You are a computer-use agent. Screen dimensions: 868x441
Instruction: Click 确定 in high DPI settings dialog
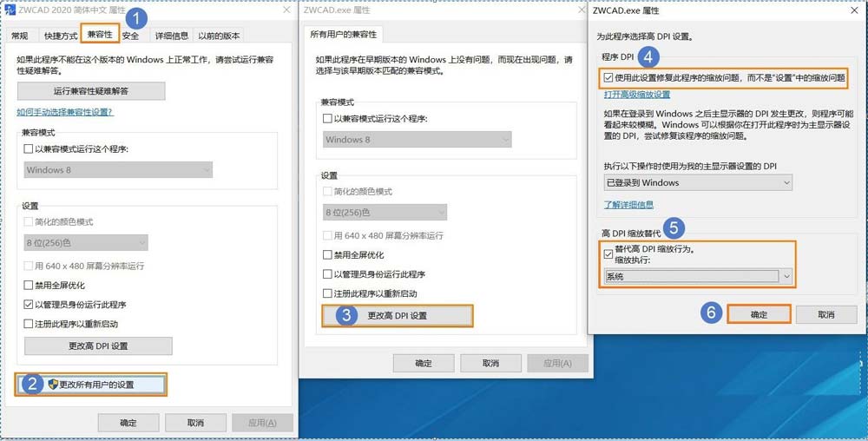tap(759, 314)
